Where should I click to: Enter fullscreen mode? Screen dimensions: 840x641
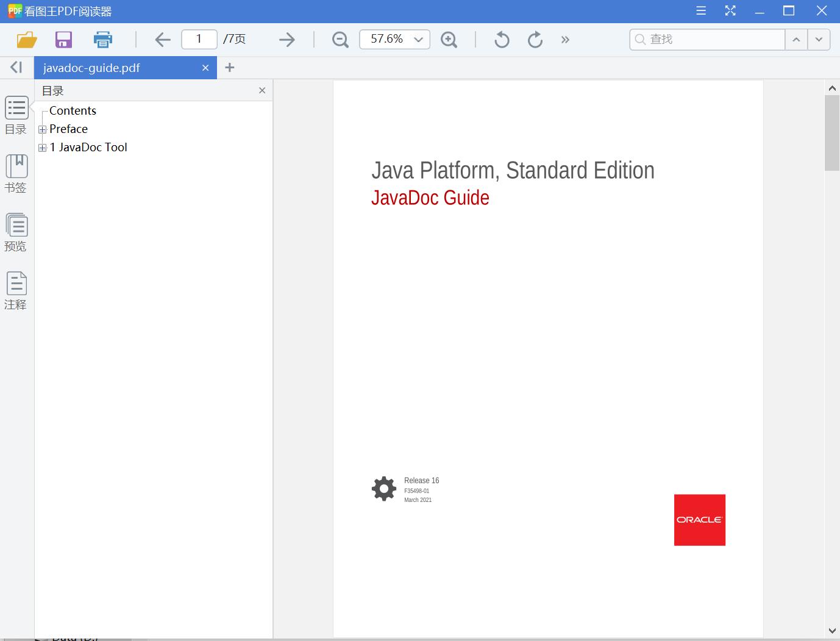730,10
